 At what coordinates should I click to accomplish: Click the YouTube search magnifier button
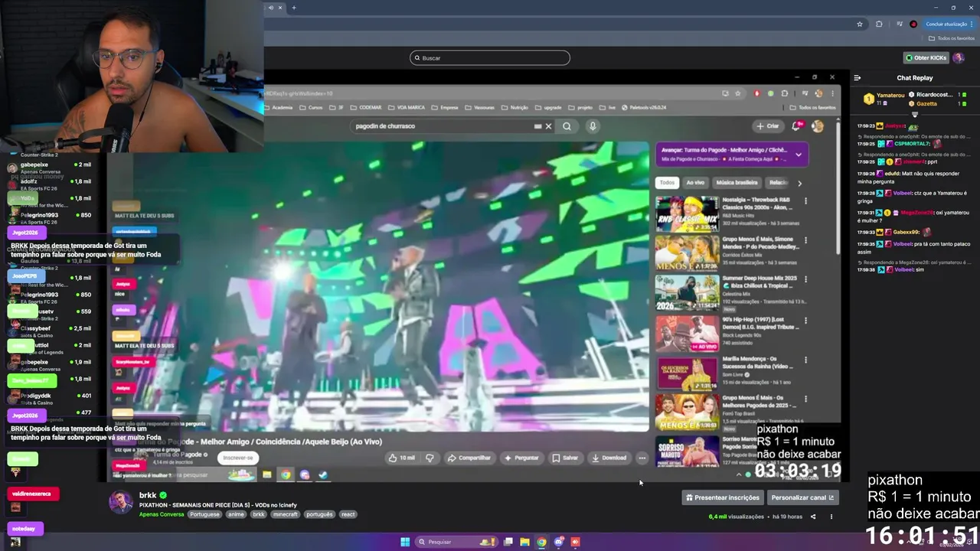(x=567, y=126)
